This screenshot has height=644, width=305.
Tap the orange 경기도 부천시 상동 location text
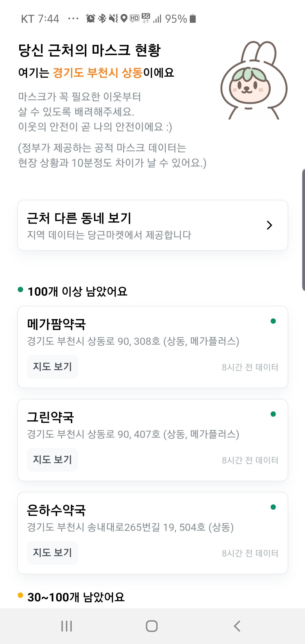(x=98, y=73)
